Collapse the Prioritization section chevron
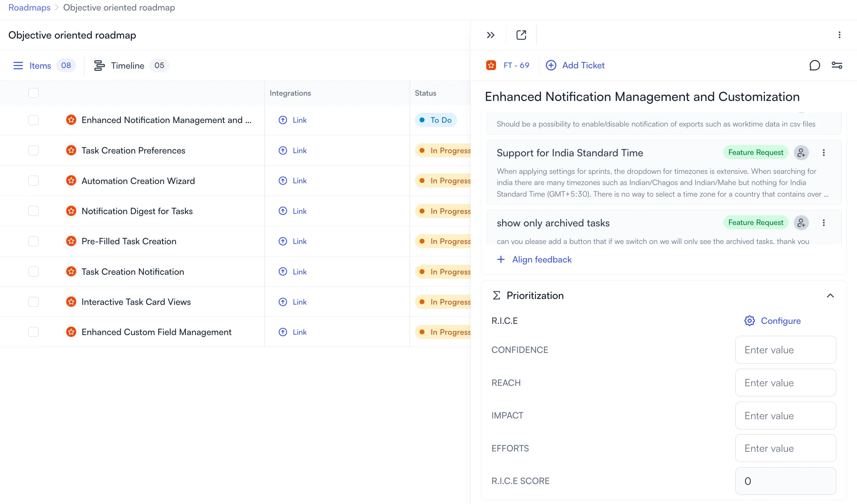Viewport: 857px width, 504px height. click(830, 295)
